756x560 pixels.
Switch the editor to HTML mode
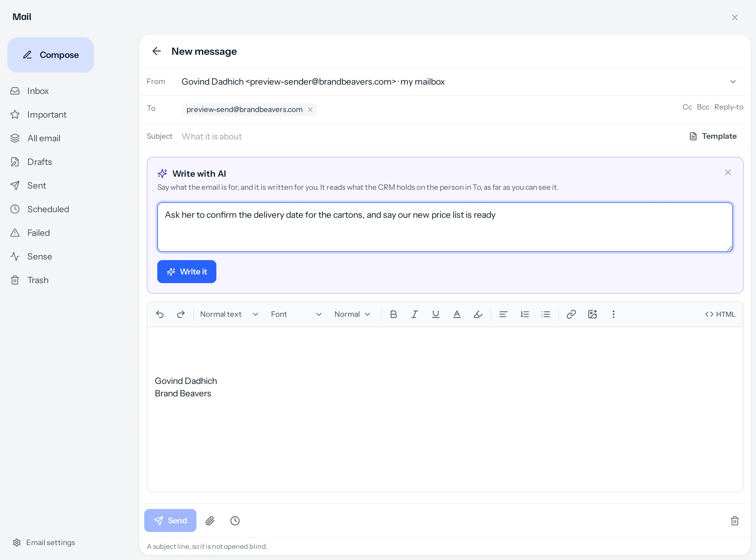pos(720,314)
